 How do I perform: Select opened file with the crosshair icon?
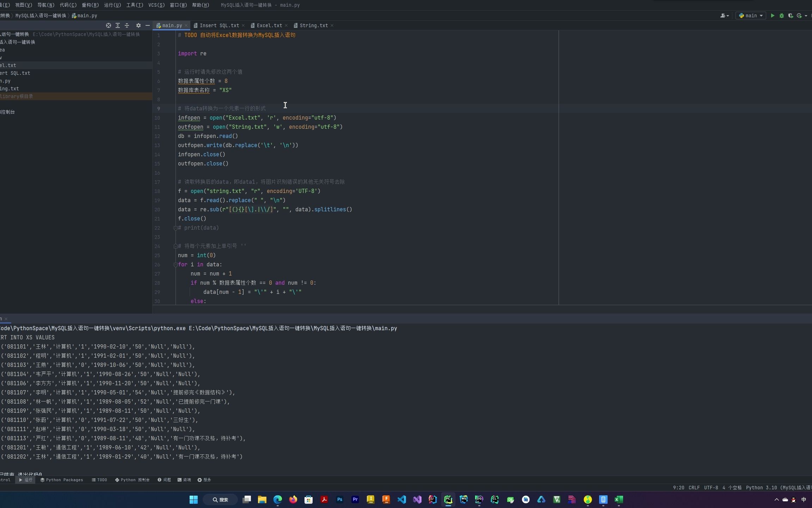[109, 25]
